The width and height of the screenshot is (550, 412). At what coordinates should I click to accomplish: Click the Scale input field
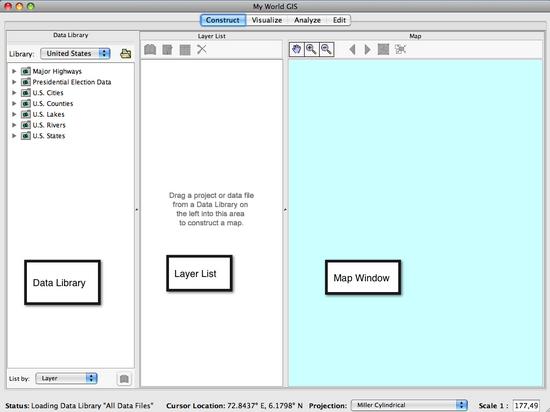click(526, 405)
